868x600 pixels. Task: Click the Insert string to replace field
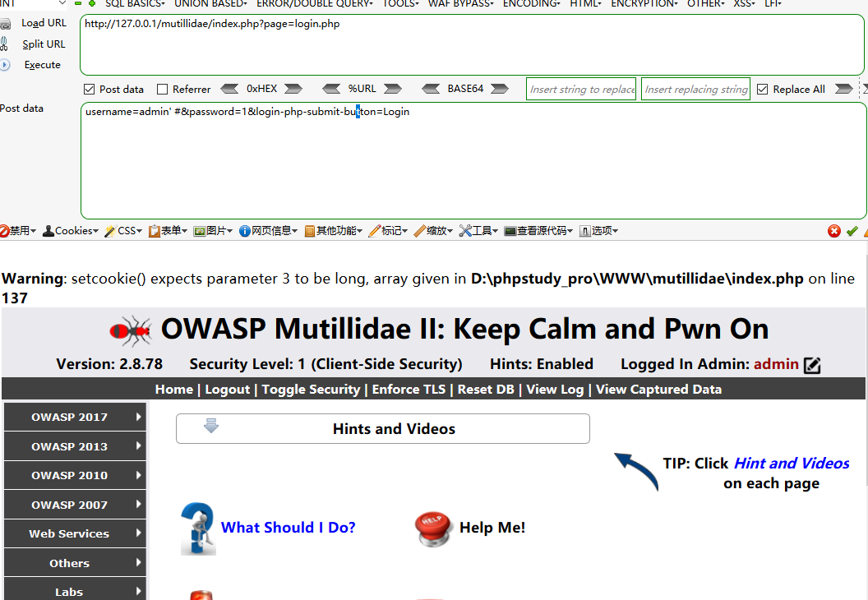(580, 89)
